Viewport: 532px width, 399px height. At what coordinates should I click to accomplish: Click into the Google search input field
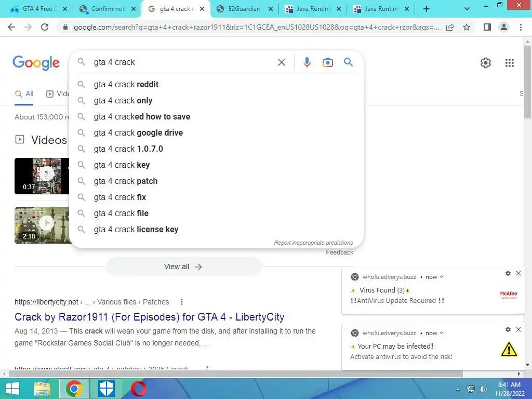click(183, 62)
